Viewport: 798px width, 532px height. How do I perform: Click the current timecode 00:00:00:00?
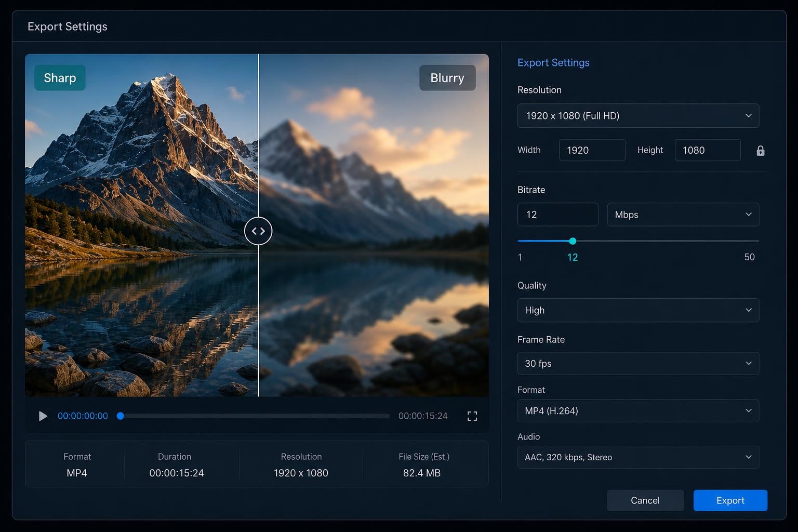point(83,416)
